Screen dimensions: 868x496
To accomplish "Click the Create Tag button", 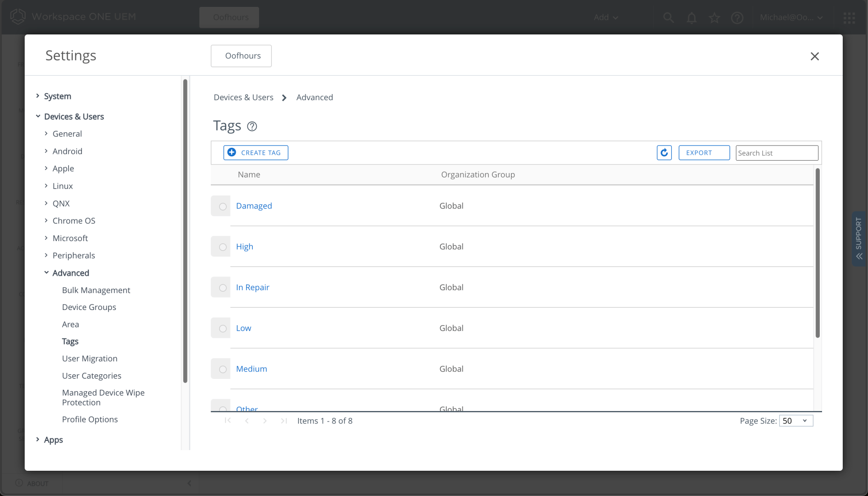I will click(255, 153).
